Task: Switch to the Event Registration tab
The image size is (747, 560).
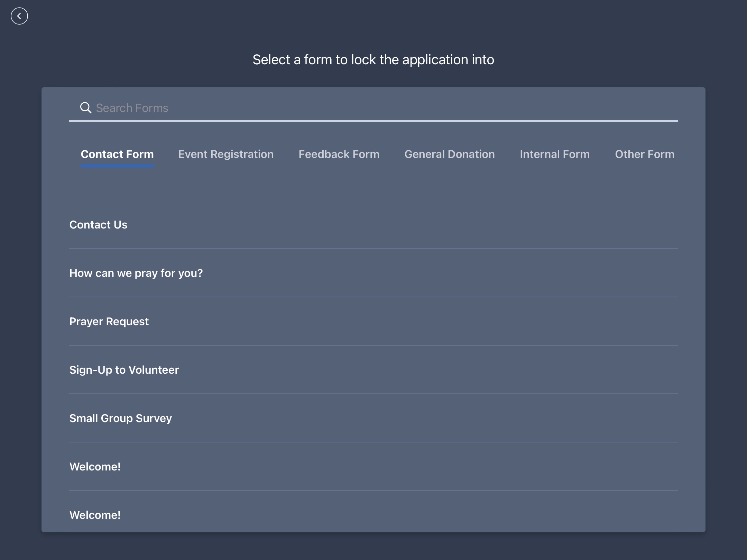Action: 226,154
